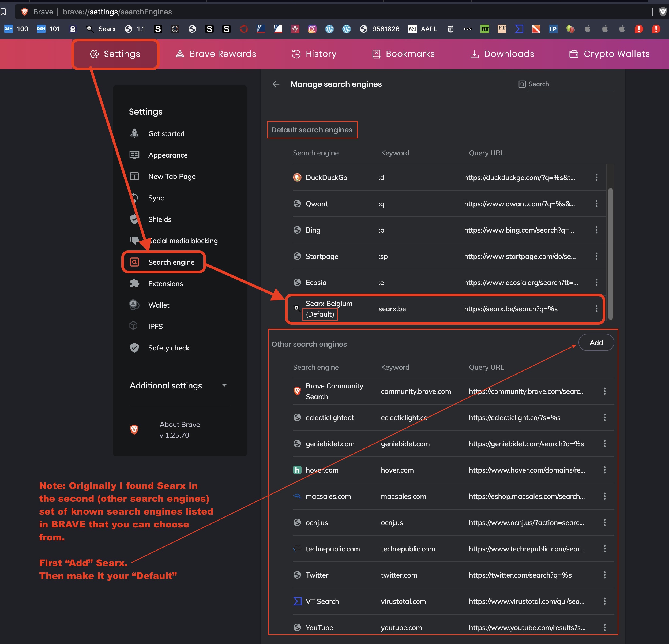Open more actions menu for Searx Belgium
Image resolution: width=669 pixels, height=644 pixels.
[596, 309]
